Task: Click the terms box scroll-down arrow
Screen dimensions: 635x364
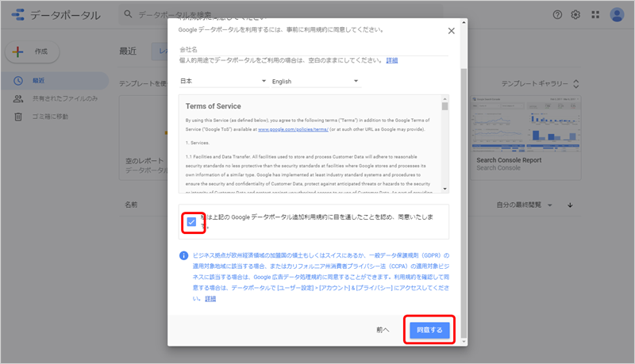Action: pos(444,189)
